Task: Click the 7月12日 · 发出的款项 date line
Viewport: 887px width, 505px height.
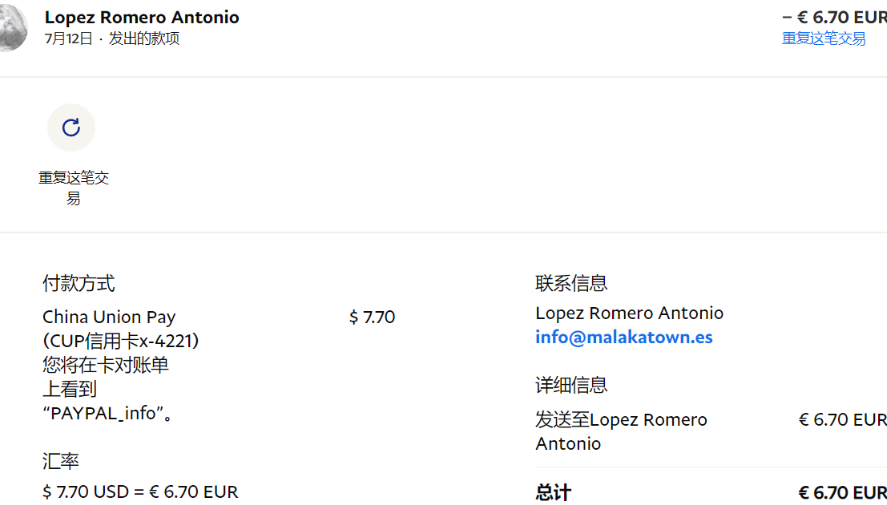Action: pyautogui.click(x=112, y=38)
